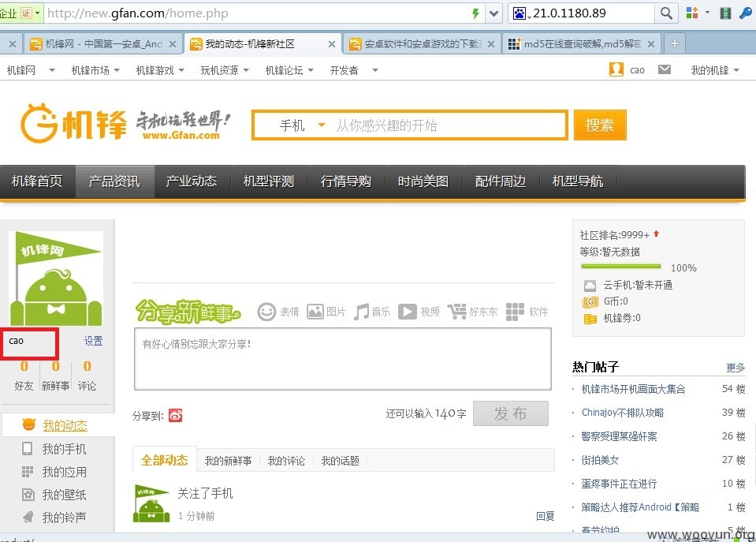Screen dimensions: 756x542
Task: Switch to the md5在线查询破解 browser tab
Action: coord(582,44)
